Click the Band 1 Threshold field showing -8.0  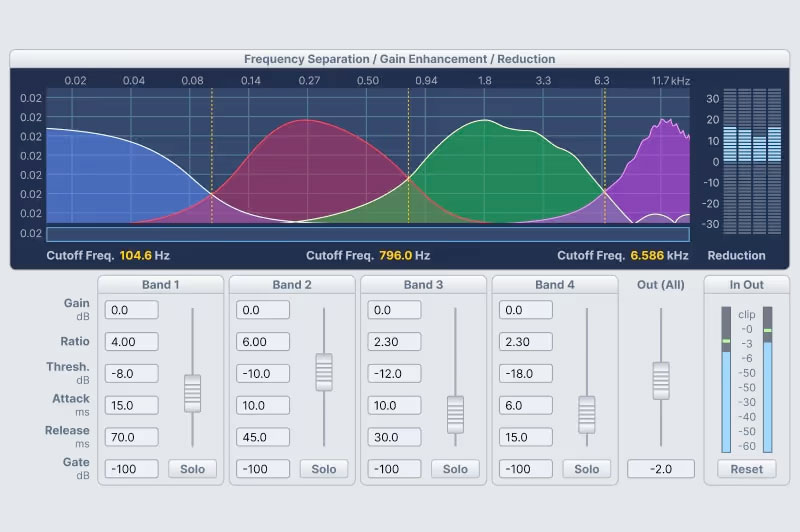(x=132, y=373)
